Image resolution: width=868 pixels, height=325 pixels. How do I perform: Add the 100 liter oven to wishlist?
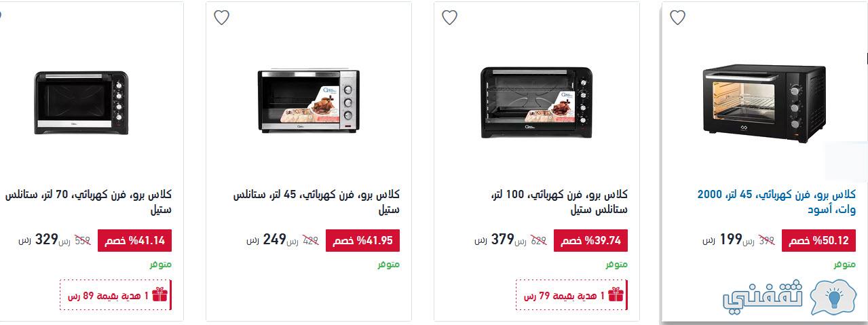point(449,18)
